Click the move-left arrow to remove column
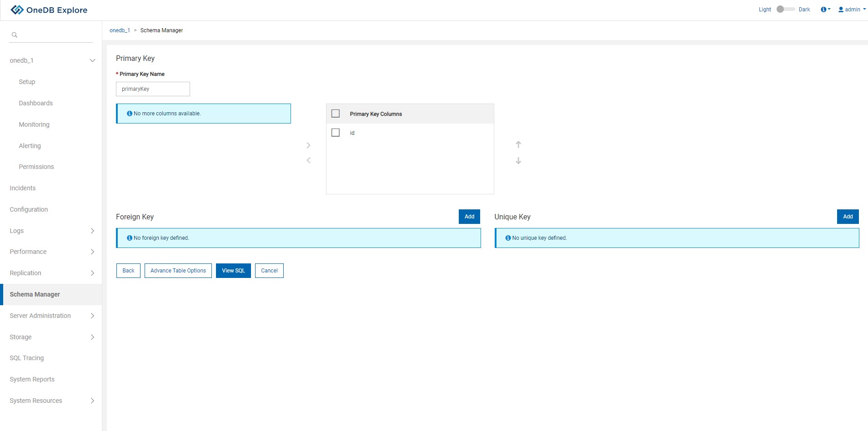This screenshot has height=431, width=868. 308,160
